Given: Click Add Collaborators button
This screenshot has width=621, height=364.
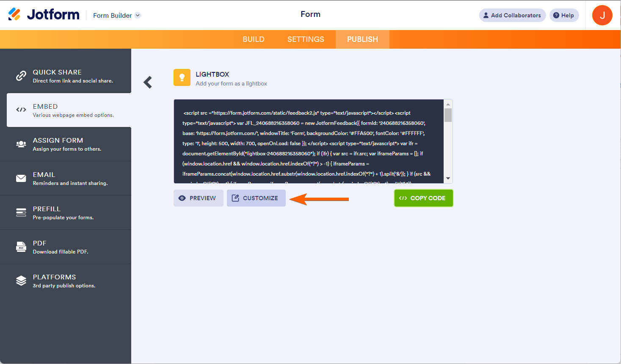Looking at the screenshot, I should (x=512, y=15).
